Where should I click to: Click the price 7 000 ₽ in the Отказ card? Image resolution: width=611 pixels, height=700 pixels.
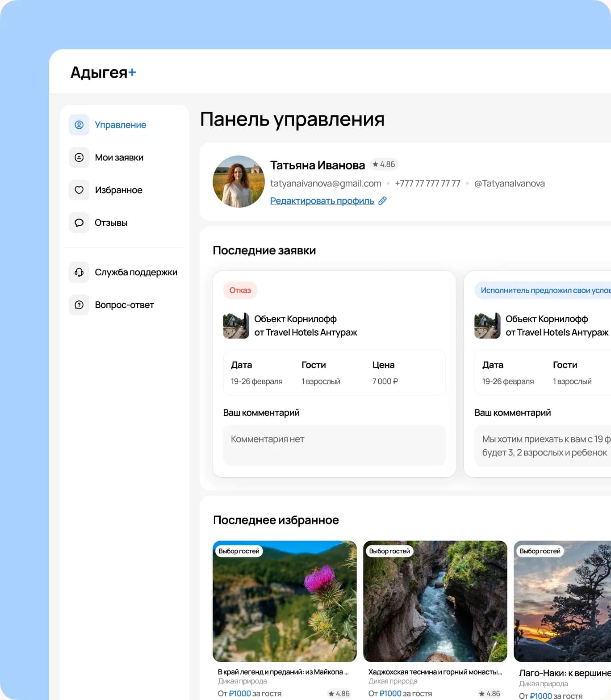point(385,381)
